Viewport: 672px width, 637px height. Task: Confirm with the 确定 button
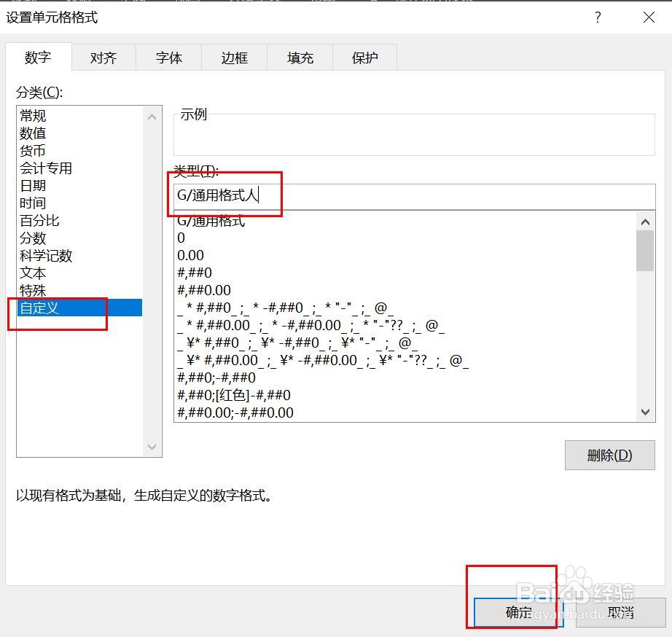point(518,612)
